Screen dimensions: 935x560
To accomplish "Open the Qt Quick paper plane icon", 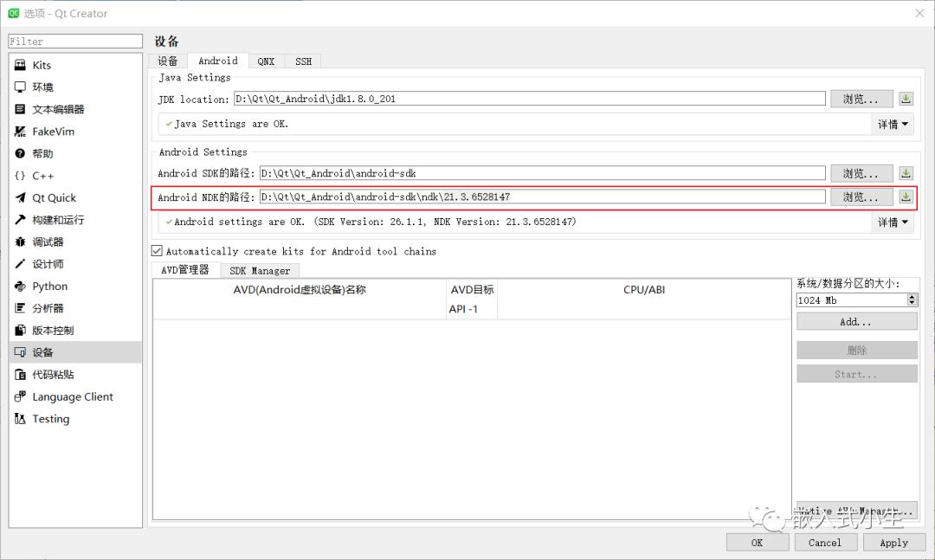I will [20, 197].
